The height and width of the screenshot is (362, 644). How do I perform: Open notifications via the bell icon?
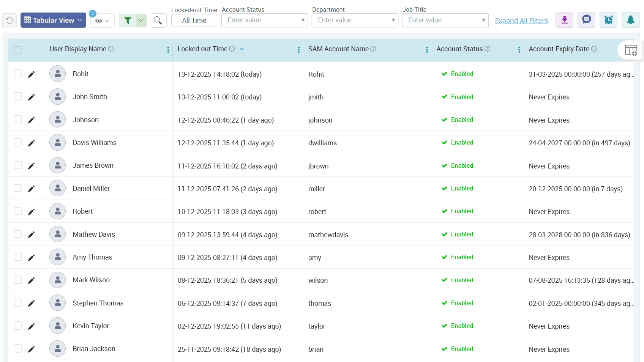tap(631, 20)
